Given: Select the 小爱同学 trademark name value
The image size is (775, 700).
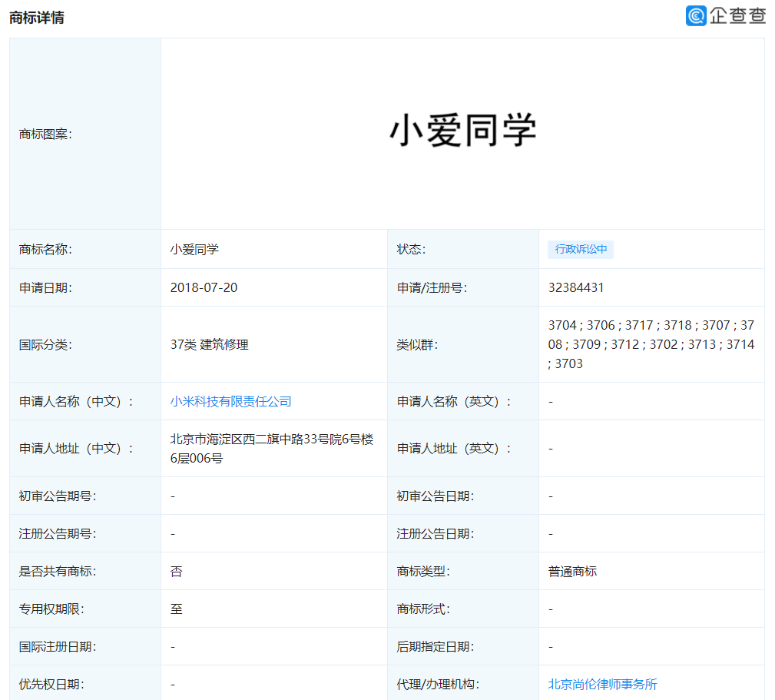Looking at the screenshot, I should 194,249.
